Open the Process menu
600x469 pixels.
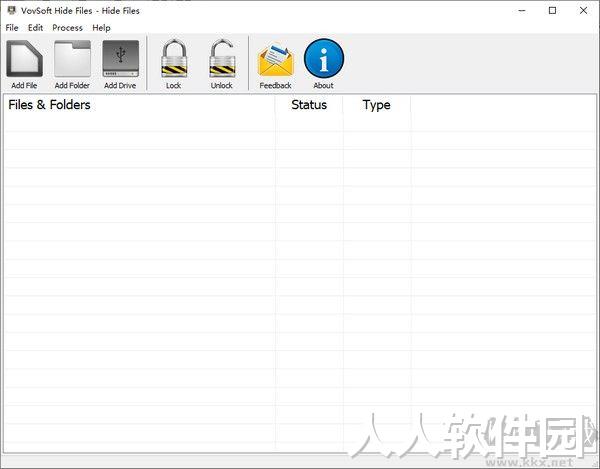[x=67, y=28]
